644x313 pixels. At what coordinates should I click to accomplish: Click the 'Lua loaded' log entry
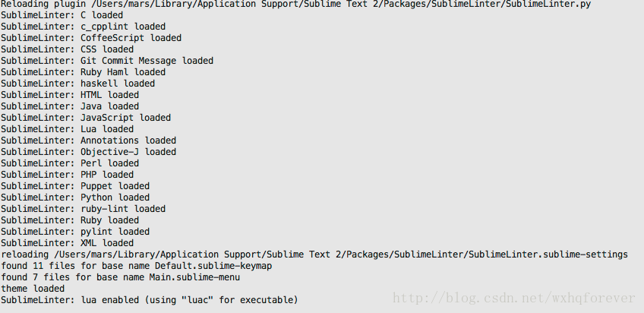(x=67, y=129)
